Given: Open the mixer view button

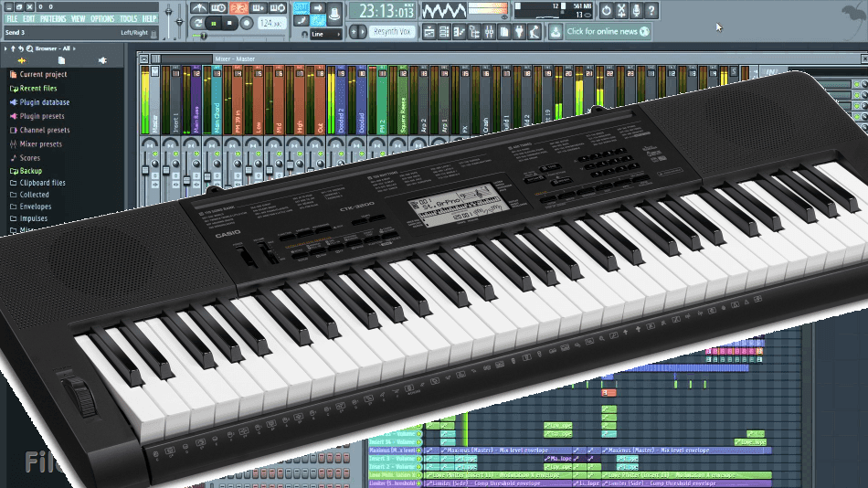Looking at the screenshot, I should click(x=489, y=32).
